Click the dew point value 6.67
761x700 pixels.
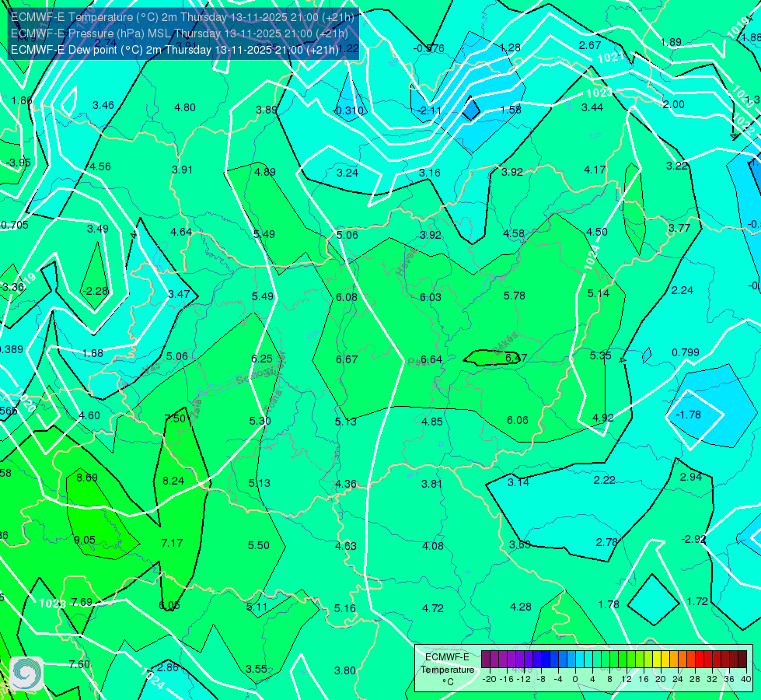[x=347, y=359]
